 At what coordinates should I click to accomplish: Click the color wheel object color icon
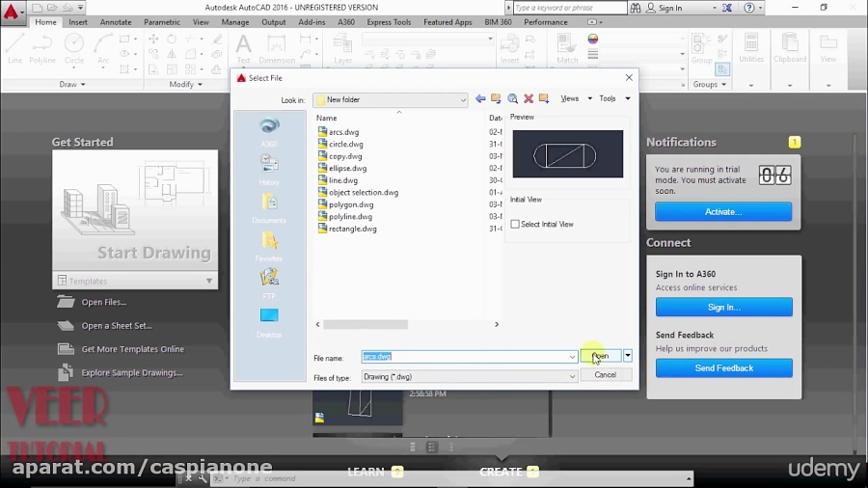[593, 39]
